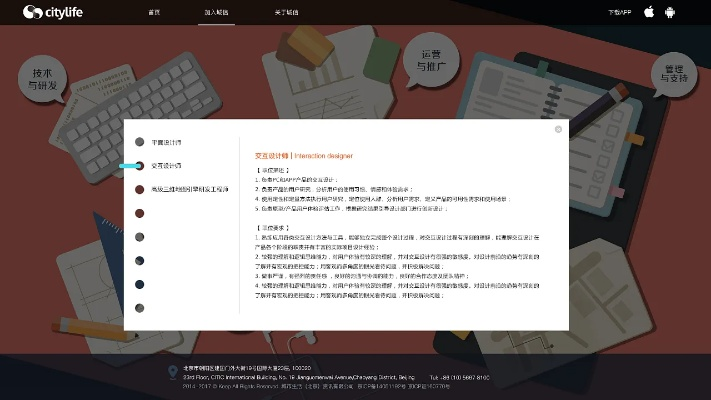Image resolution: width=711 pixels, height=400 pixels.
Task: Click the citylife logo
Action: coord(53,12)
